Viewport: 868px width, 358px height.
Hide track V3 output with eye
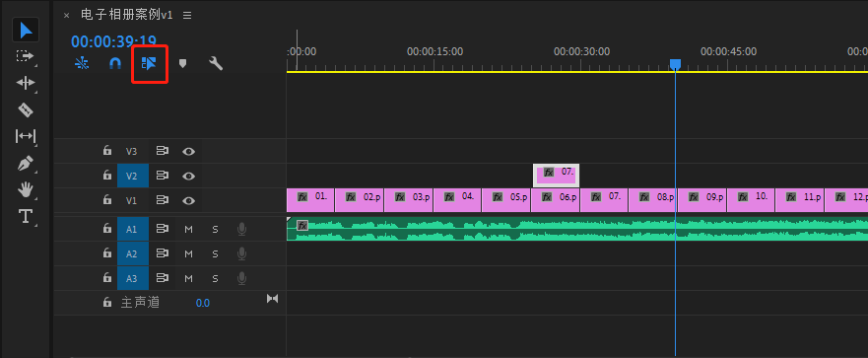(x=189, y=151)
